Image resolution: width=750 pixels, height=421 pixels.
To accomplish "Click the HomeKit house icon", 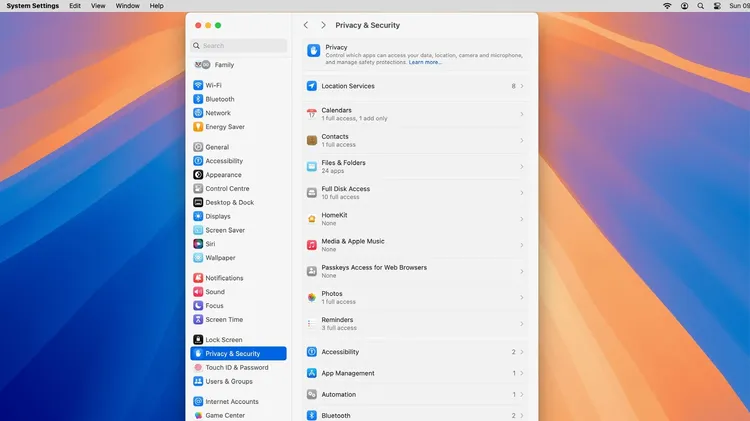I will pos(312,219).
